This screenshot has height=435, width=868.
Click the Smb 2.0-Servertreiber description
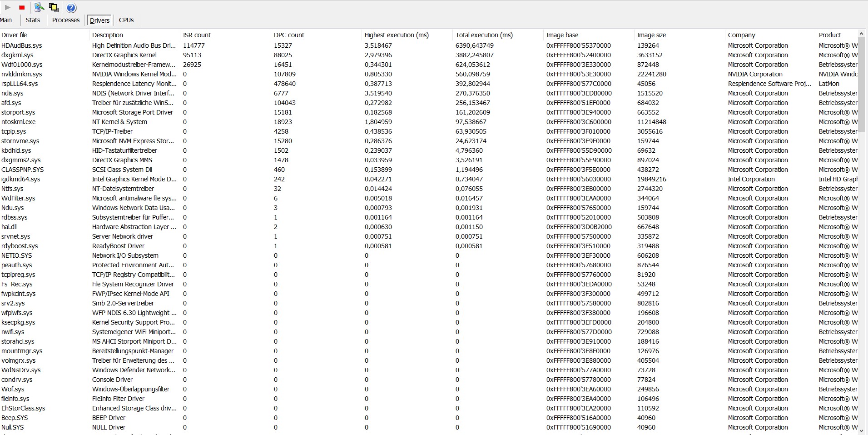pos(123,303)
